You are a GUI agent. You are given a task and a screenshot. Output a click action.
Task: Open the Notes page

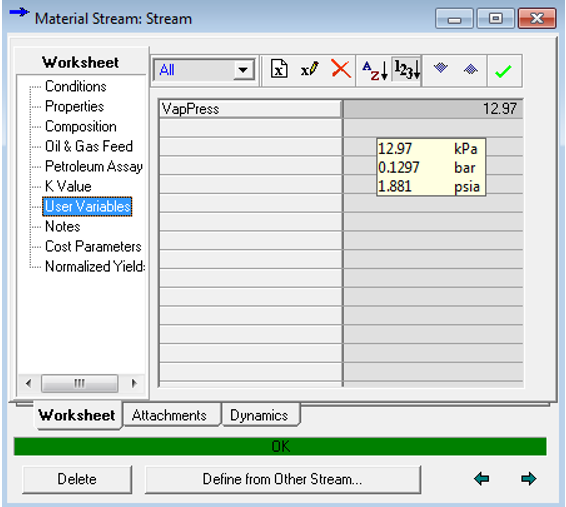(x=62, y=227)
